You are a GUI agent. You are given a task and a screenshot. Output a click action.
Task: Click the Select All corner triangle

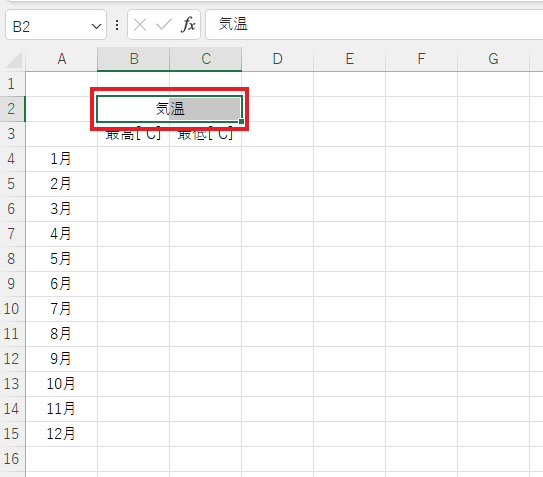[x=13, y=59]
